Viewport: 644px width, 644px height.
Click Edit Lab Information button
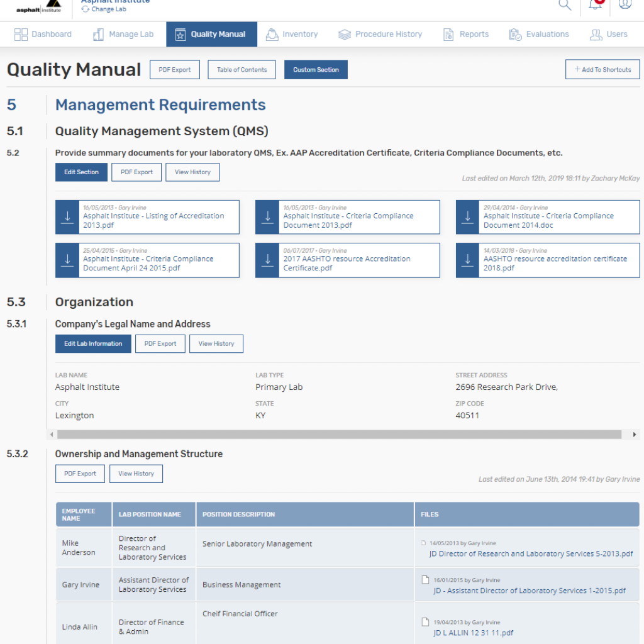(x=93, y=344)
